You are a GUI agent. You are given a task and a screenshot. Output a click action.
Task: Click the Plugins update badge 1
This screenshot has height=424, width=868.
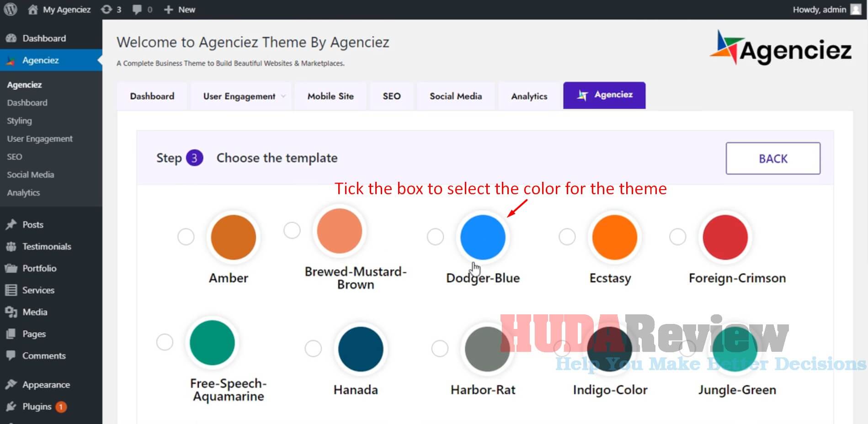61,407
